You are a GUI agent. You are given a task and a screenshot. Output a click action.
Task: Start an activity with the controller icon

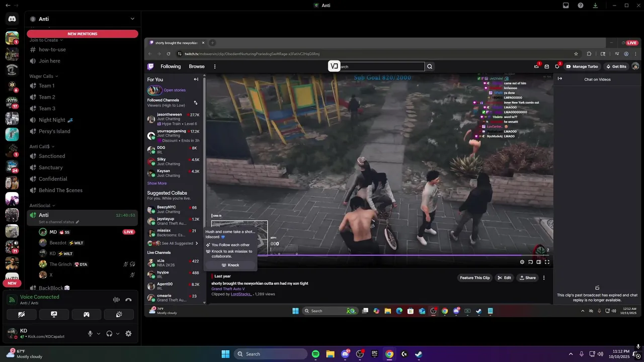click(x=87, y=314)
